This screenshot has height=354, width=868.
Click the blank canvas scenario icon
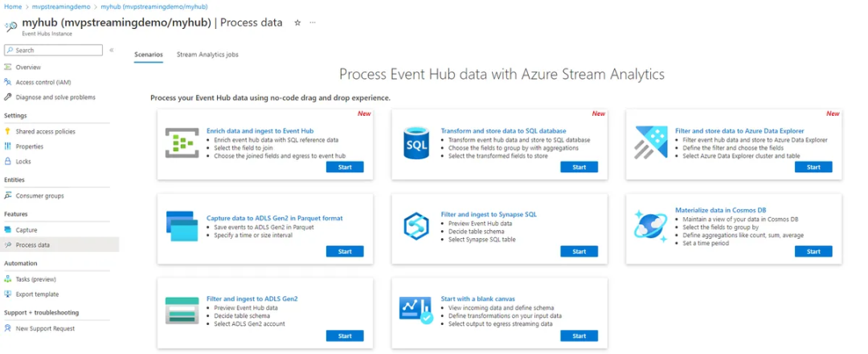pos(416,311)
